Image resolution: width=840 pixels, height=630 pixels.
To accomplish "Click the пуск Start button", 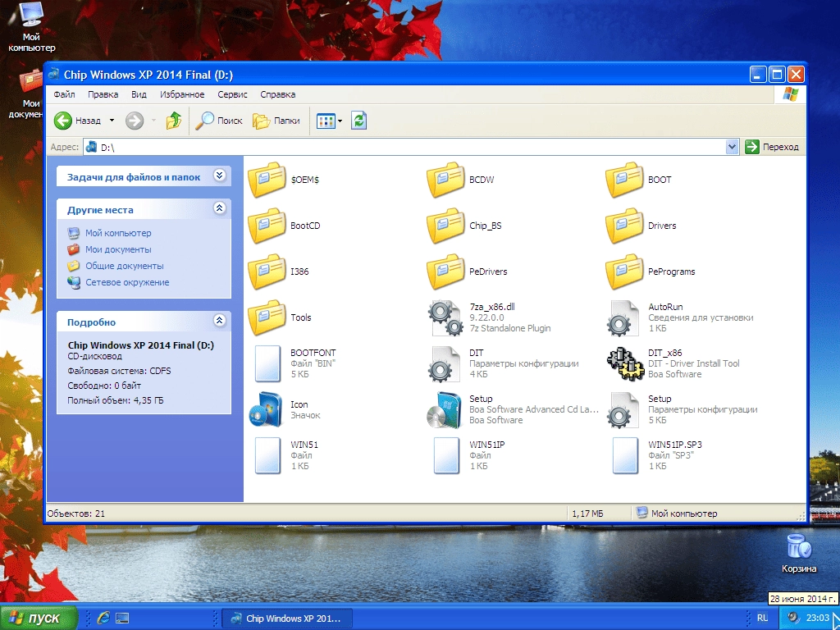I will tap(39, 619).
